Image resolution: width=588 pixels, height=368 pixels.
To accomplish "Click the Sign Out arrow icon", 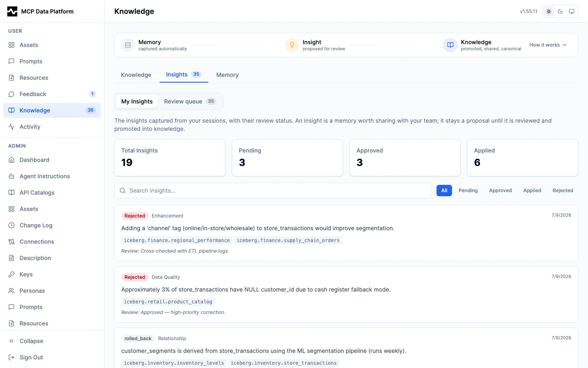I will (11, 357).
